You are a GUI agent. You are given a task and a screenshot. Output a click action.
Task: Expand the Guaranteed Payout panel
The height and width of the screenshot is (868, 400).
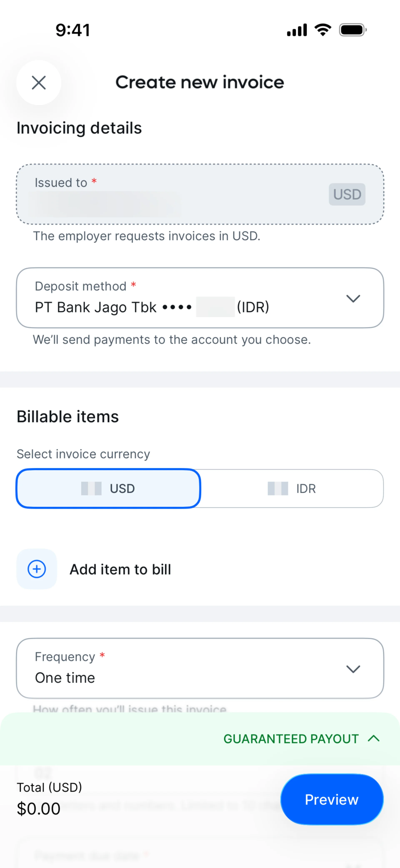tap(374, 739)
